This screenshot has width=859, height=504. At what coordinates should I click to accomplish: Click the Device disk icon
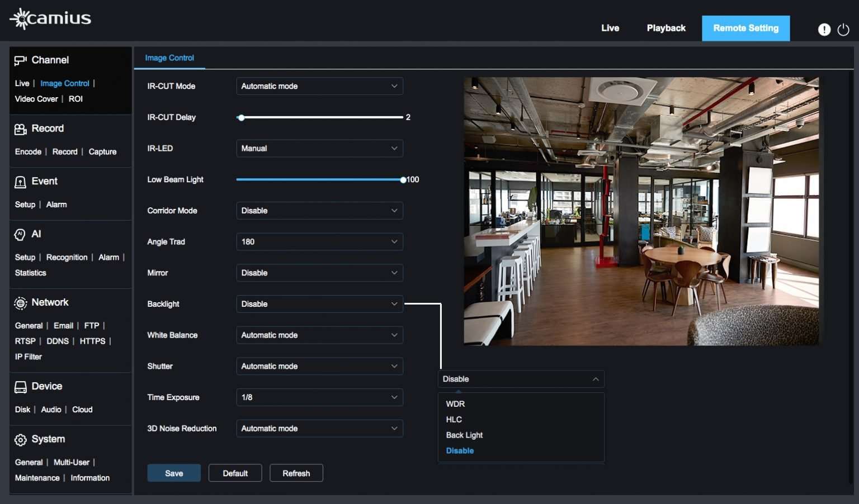[x=21, y=387]
